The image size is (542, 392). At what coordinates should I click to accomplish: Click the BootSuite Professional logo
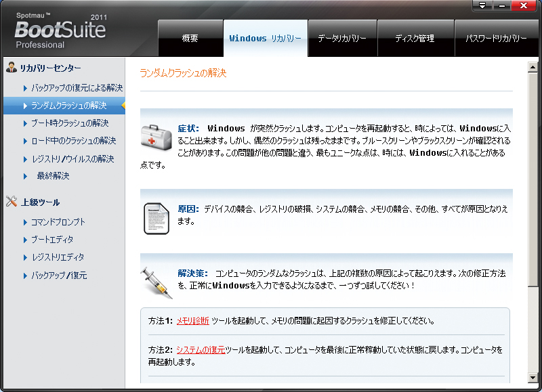click(x=61, y=30)
